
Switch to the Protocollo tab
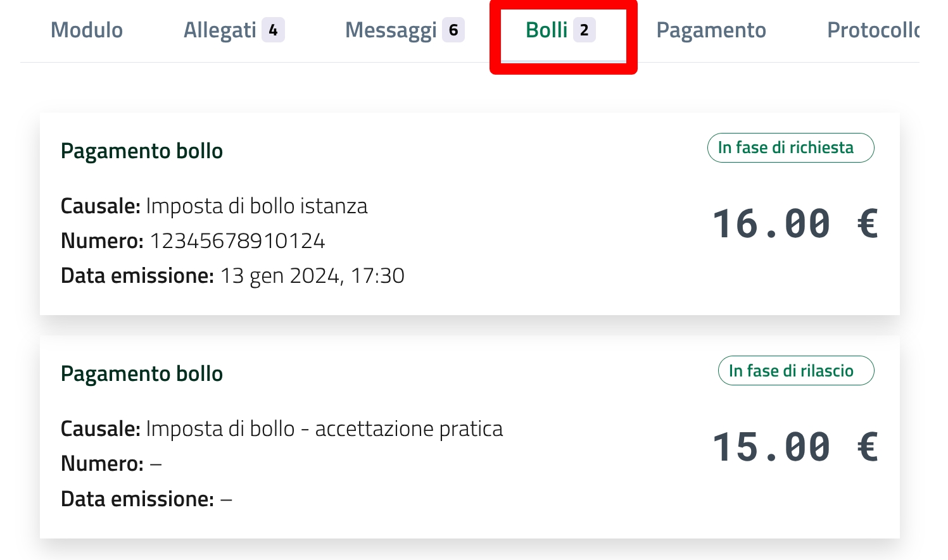873,30
